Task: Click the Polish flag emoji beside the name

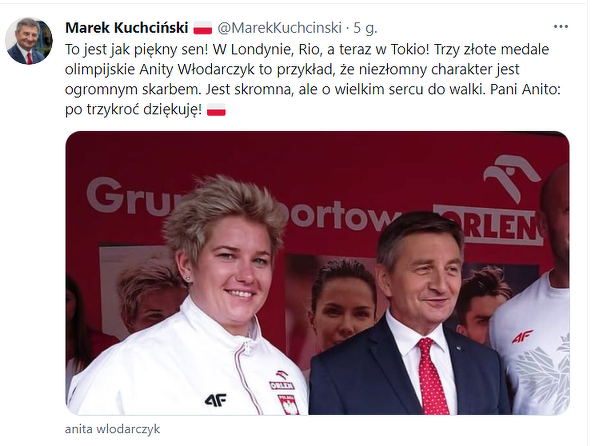Action: 202,28
